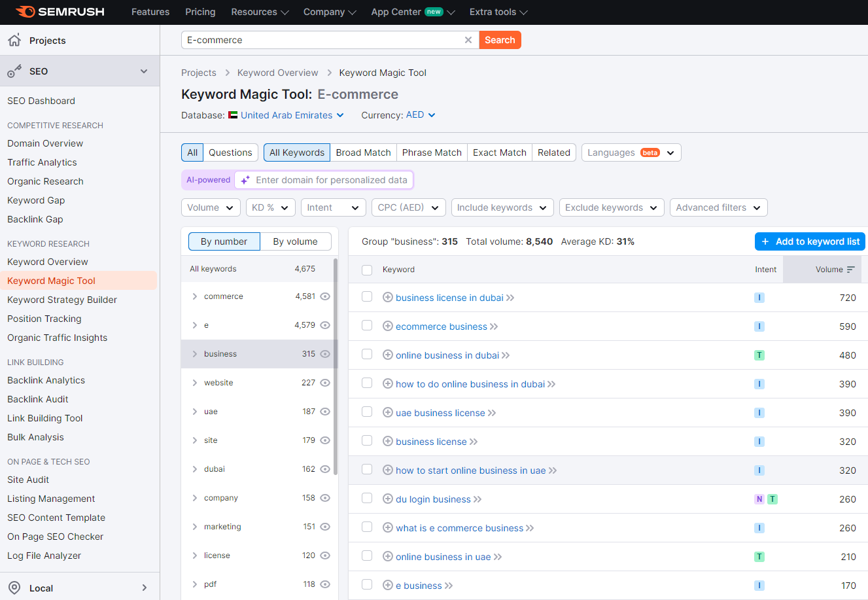
Task: Click the Volume column sort icon
Action: coord(850,270)
